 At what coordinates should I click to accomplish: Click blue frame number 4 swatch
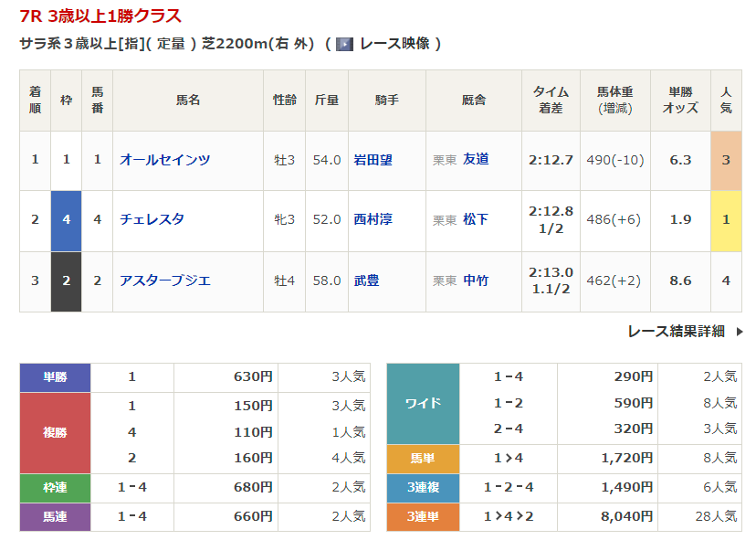(x=66, y=219)
